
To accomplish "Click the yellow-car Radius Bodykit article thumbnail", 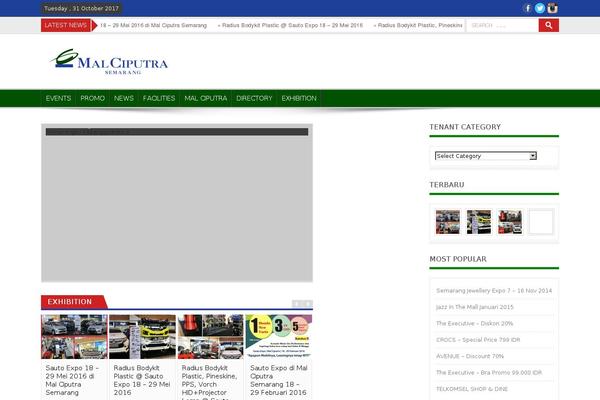I will click(x=142, y=337).
